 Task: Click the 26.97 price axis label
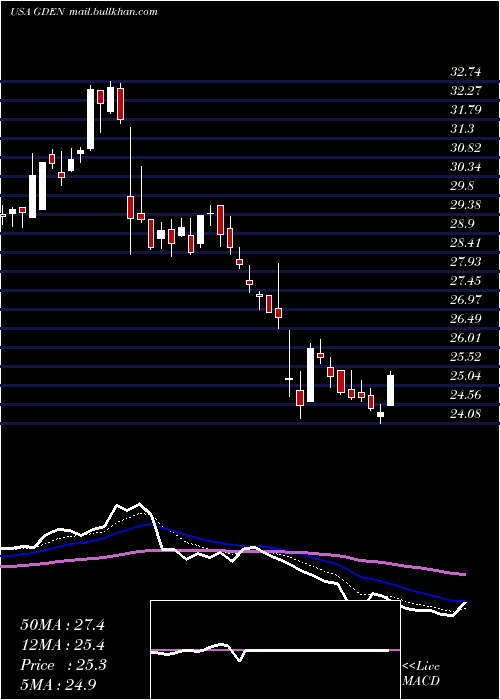pos(466,300)
